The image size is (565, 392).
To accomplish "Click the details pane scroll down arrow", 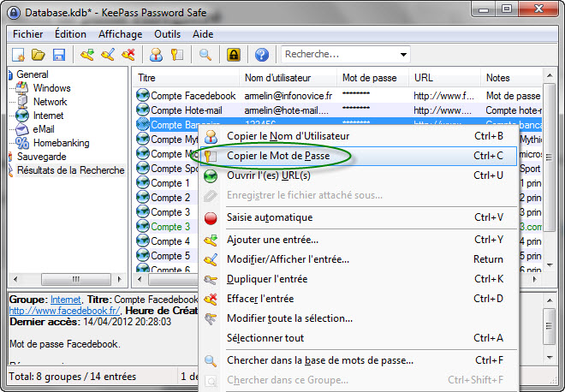I will (550, 358).
